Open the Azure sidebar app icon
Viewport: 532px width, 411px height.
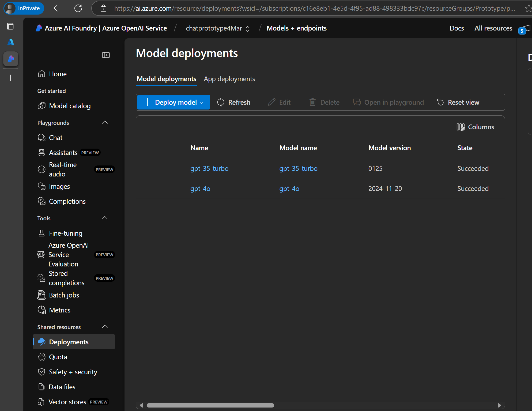(x=10, y=42)
